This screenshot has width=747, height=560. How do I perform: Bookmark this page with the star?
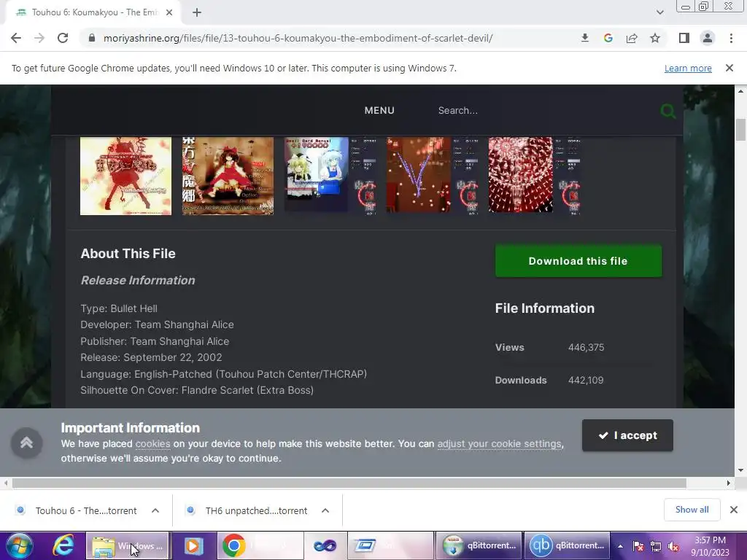coord(655,38)
